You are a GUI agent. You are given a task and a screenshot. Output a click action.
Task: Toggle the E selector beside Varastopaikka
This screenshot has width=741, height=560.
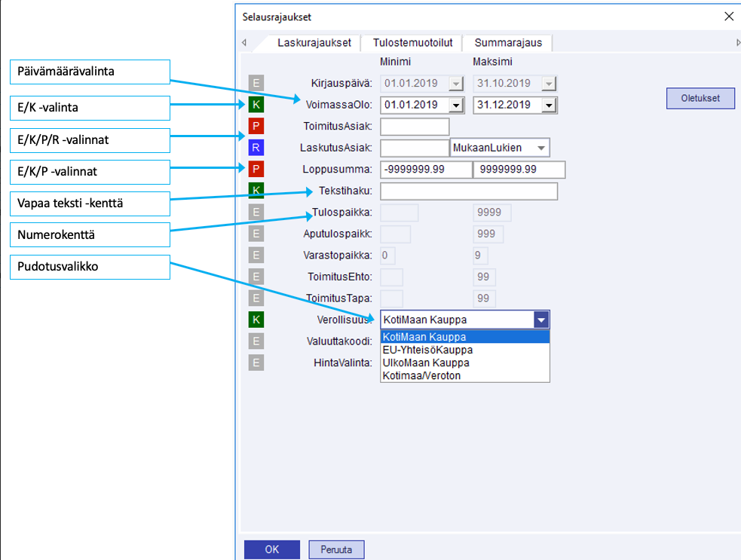click(x=256, y=256)
